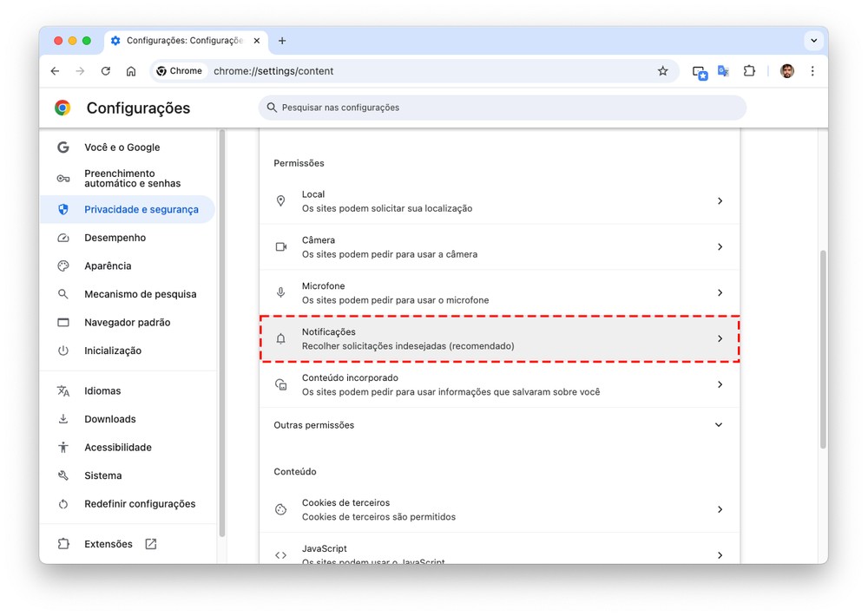
Task: Open Mecanismo de pesquisa settings
Action: 140,294
